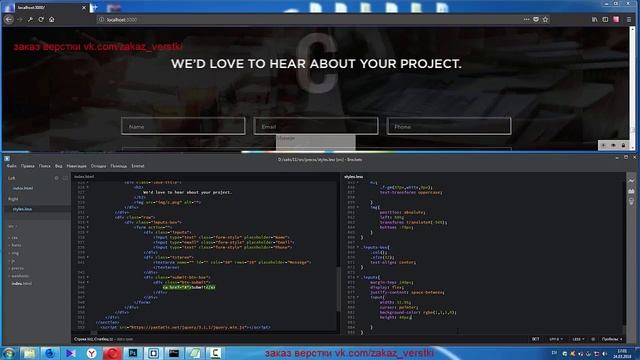This screenshot has height=360, width=640.
Task: Toggle the Firefox sidebar icon
Action: click(x=605, y=19)
